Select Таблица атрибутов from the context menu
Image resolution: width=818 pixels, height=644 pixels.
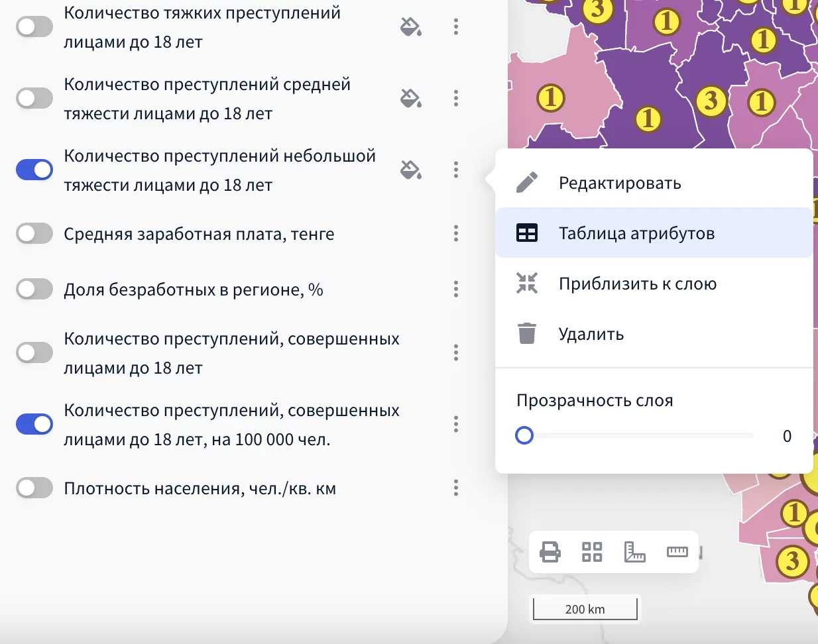(636, 233)
